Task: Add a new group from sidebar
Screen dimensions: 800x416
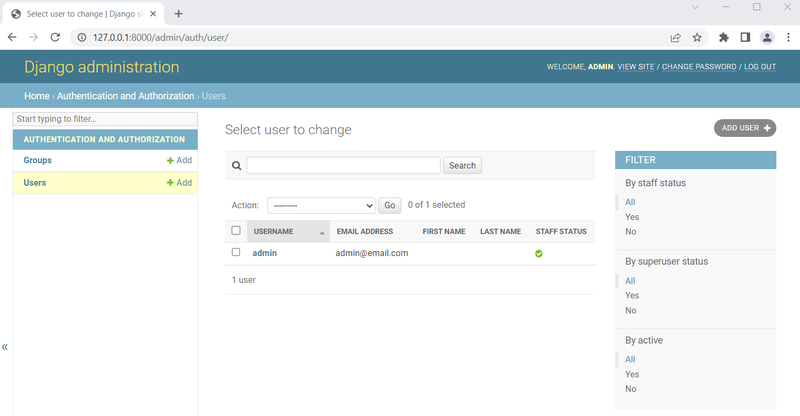Action: pos(179,160)
